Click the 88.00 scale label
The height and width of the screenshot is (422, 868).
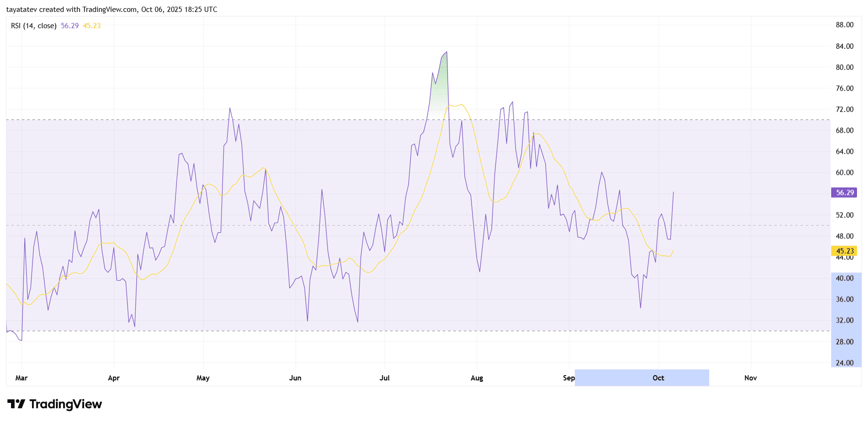(x=845, y=25)
